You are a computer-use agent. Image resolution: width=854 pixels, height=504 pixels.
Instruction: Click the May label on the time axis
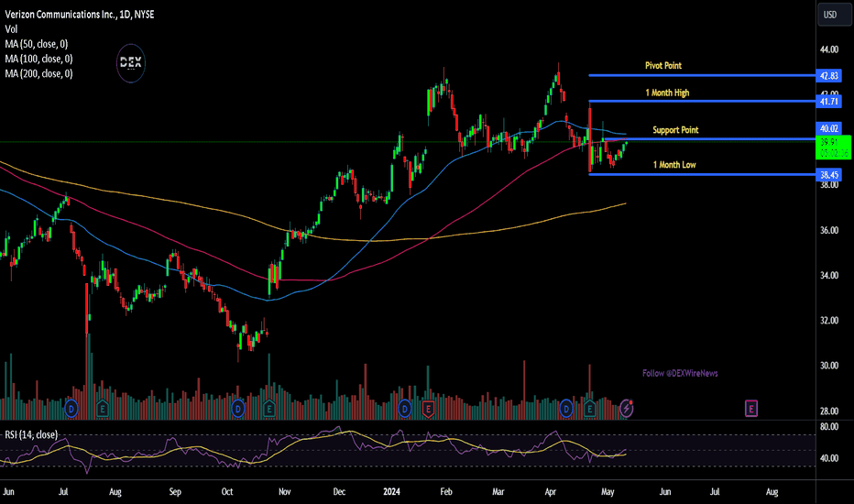608,492
